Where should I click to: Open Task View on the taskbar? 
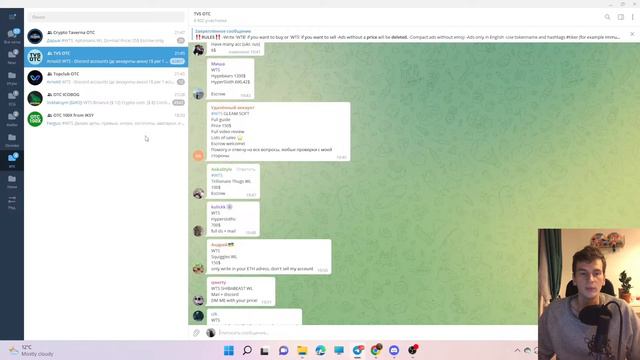tap(264, 351)
